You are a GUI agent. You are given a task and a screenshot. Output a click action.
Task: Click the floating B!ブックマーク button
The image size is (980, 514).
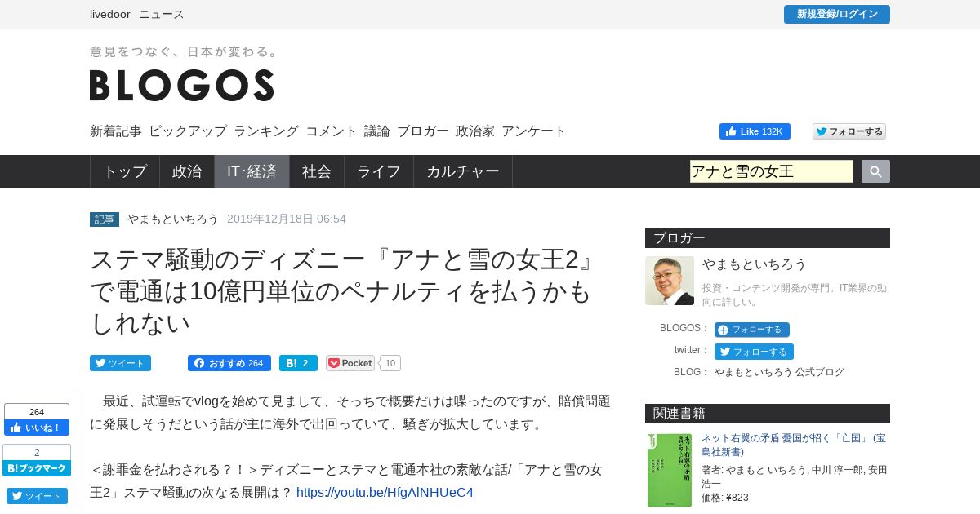37,468
